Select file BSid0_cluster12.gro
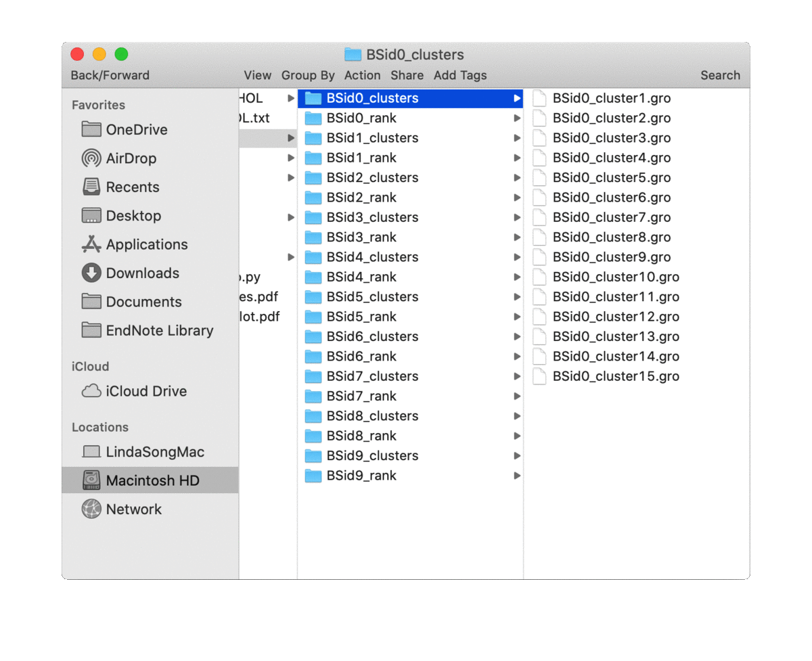The height and width of the screenshot is (661, 812). click(x=615, y=317)
